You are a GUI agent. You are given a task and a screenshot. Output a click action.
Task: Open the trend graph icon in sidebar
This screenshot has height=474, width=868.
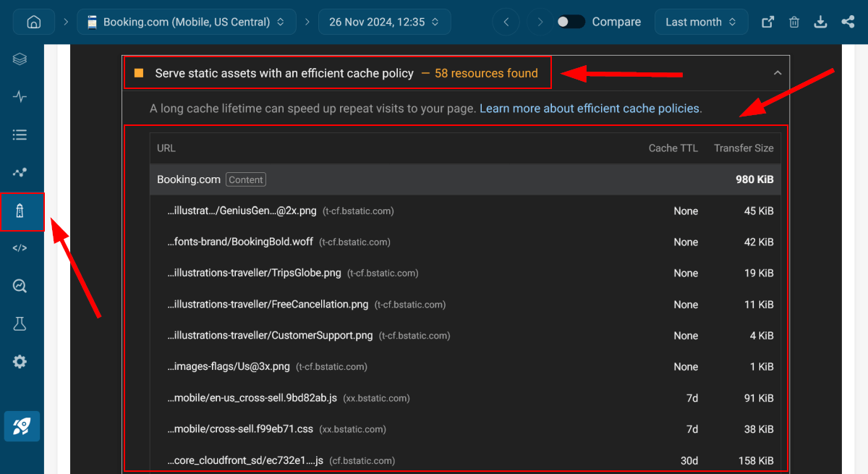point(20,172)
